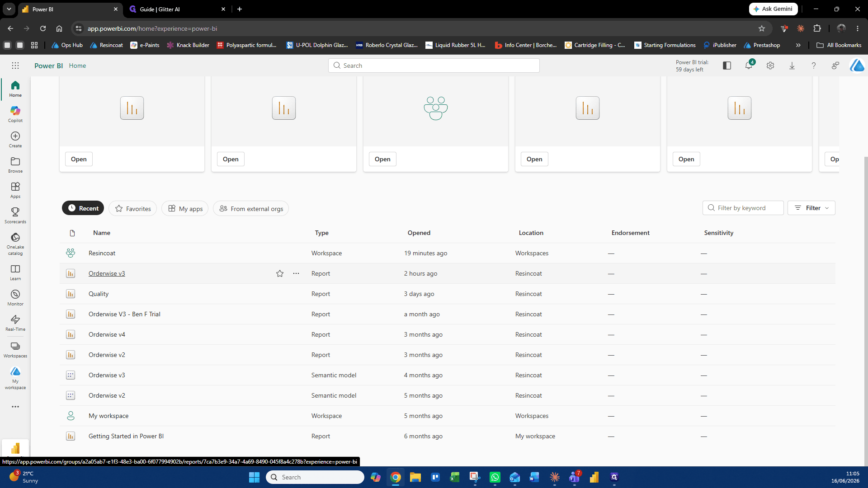This screenshot has width=868, height=488.
Task: Open Workspaces in the sidebar
Action: pos(15,349)
